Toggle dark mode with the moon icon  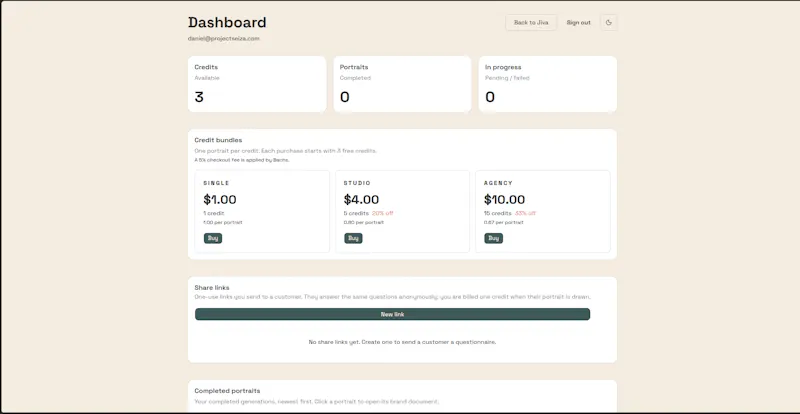pos(609,22)
